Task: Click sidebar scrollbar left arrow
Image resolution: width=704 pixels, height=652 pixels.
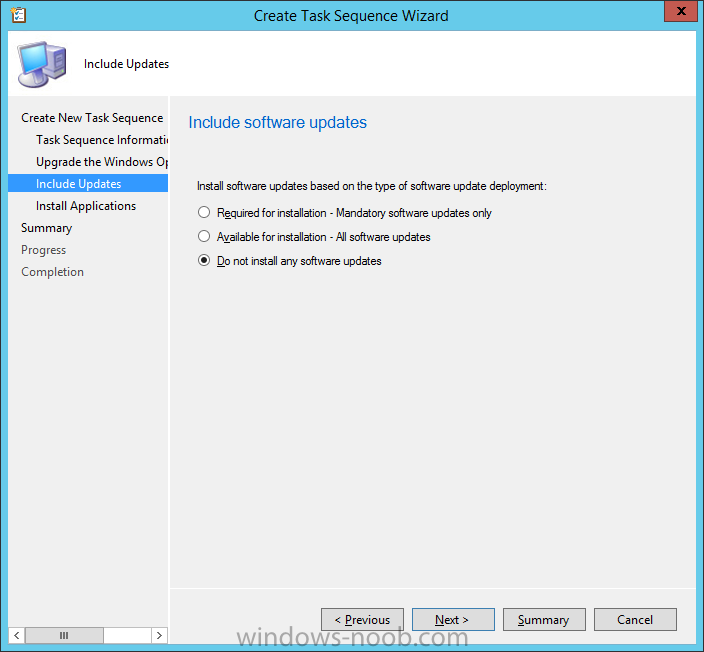Action: tap(17, 635)
